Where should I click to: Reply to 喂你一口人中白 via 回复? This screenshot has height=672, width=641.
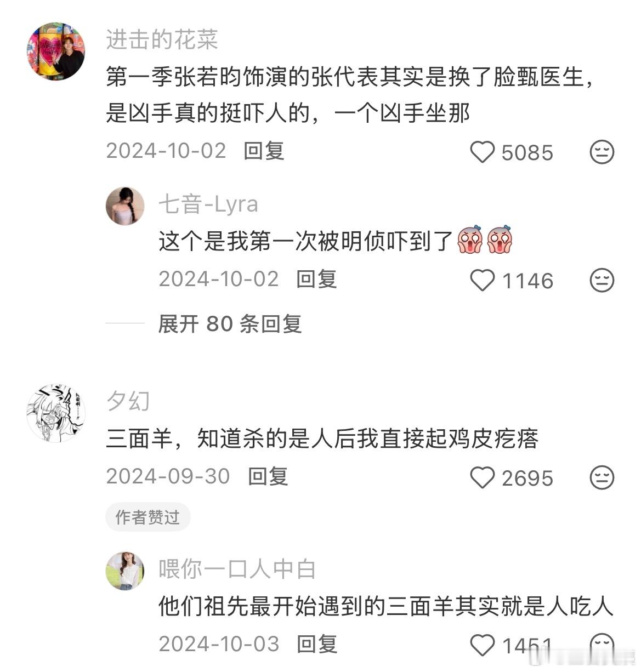[x=317, y=643]
